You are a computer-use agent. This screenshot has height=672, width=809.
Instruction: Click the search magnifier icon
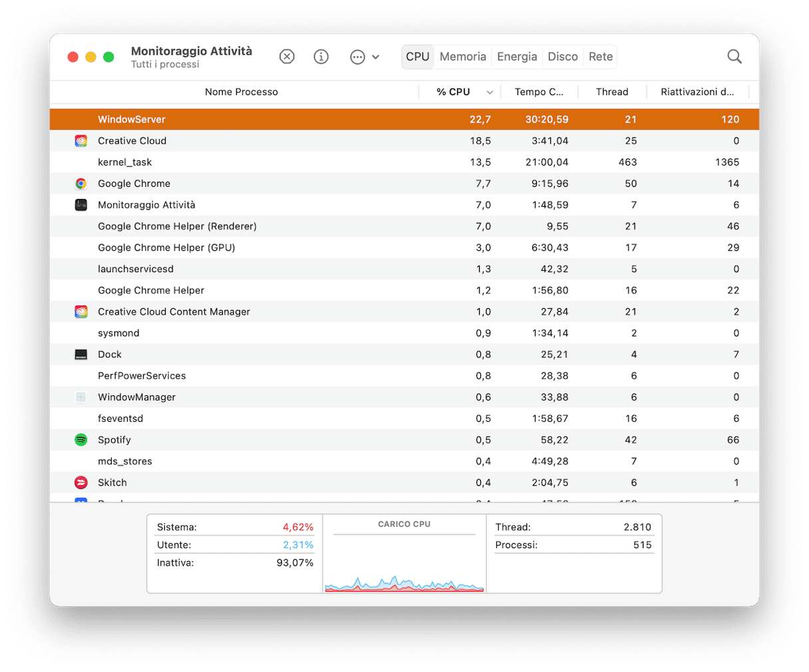(x=734, y=57)
